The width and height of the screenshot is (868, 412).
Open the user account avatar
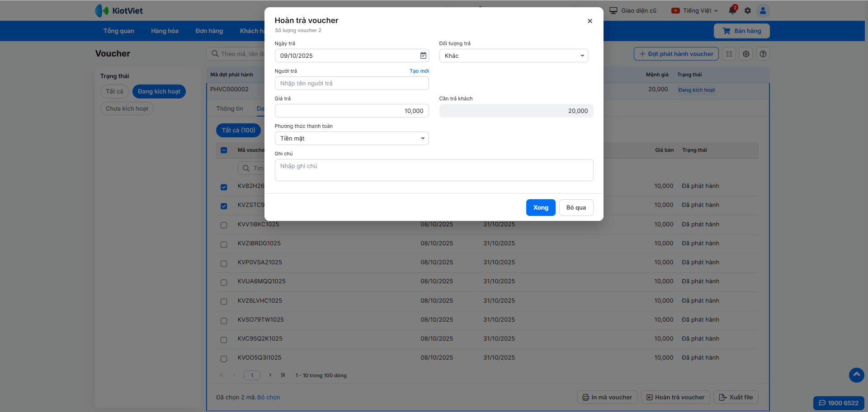pyautogui.click(x=763, y=10)
